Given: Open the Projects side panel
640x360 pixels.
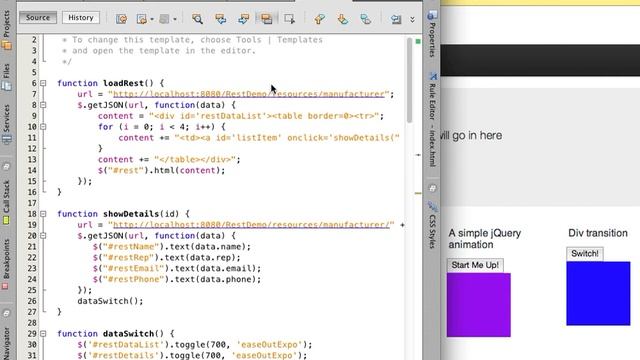Looking at the screenshot, I should (x=7, y=31).
